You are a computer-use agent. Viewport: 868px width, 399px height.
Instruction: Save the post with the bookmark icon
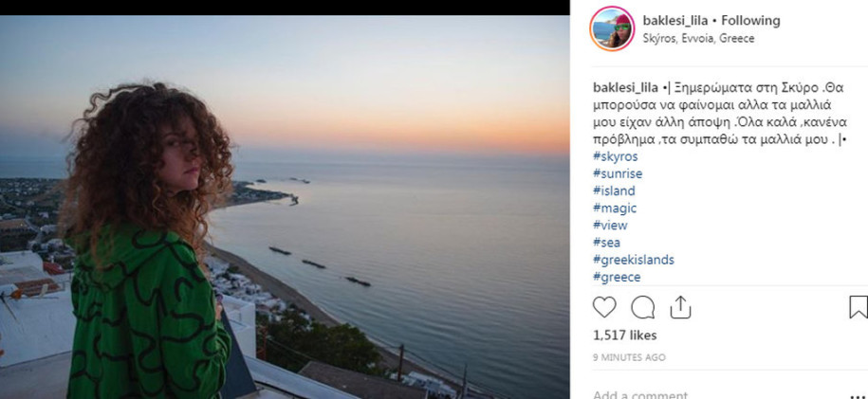(859, 307)
